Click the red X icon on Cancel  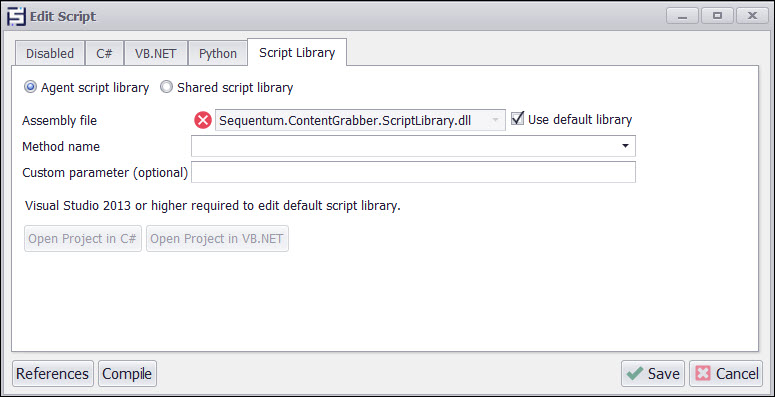tap(703, 373)
